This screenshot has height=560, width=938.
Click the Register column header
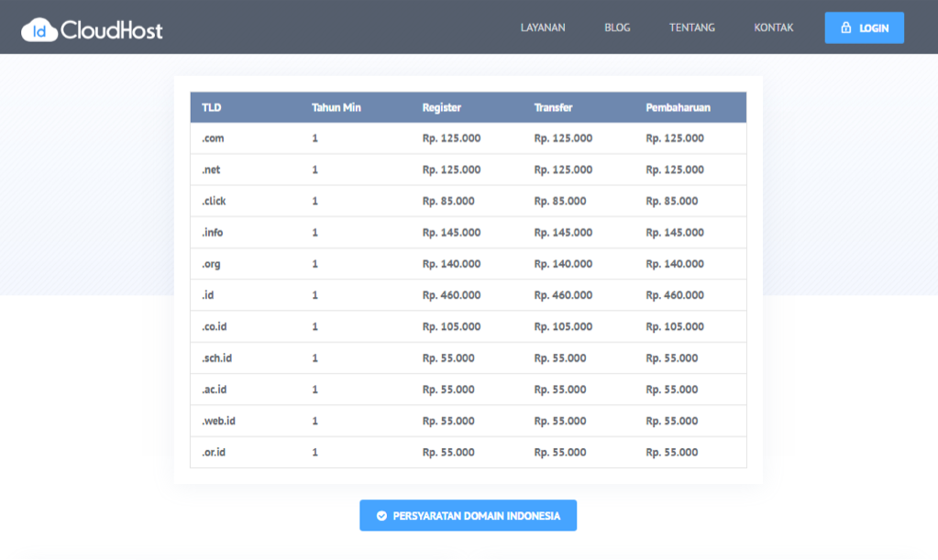tap(441, 107)
